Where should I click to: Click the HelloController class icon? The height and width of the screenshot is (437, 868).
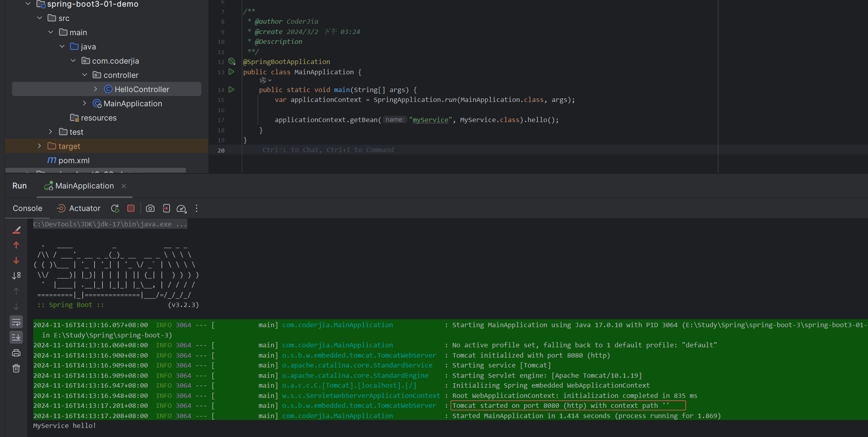[x=108, y=89]
